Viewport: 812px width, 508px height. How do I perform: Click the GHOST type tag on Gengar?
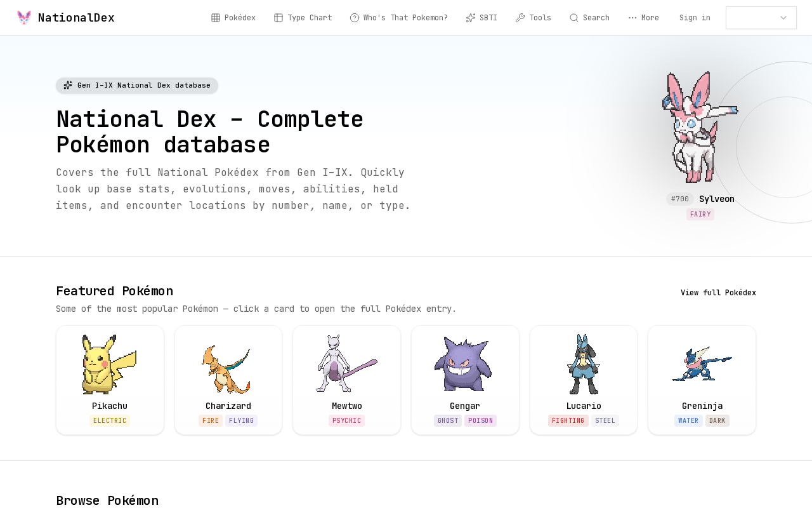click(x=448, y=420)
